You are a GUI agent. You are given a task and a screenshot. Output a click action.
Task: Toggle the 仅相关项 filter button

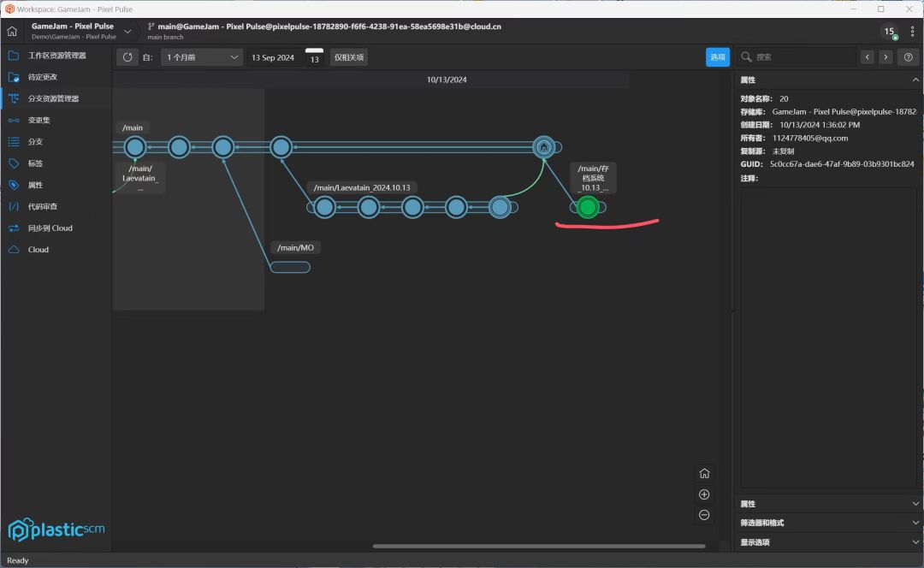point(349,57)
